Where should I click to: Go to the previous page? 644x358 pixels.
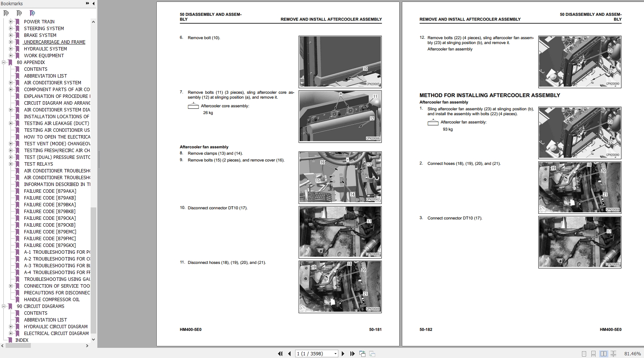(289, 353)
